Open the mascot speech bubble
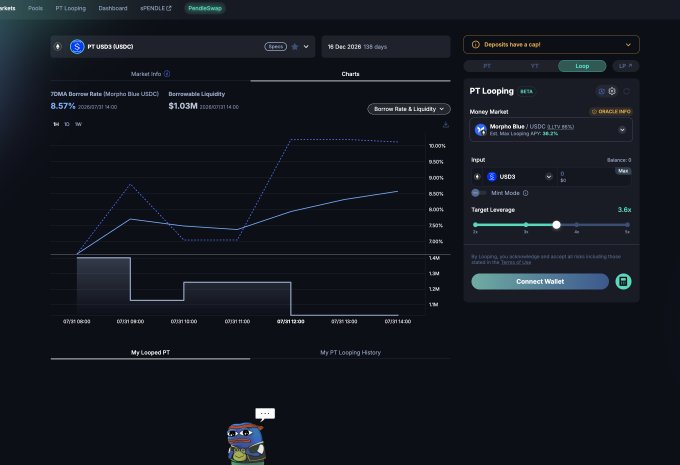Image resolution: width=680 pixels, height=465 pixels. 265,414
